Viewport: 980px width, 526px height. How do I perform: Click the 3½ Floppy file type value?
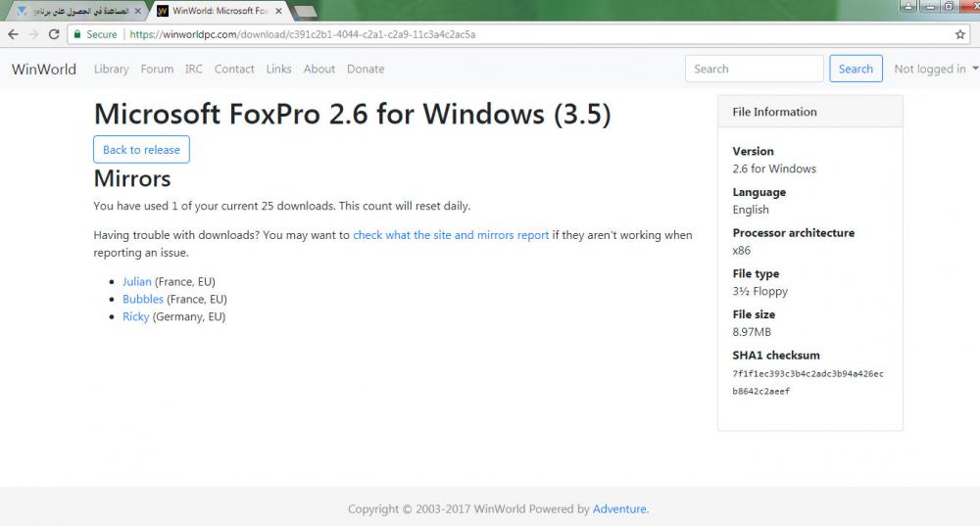pyautogui.click(x=760, y=291)
